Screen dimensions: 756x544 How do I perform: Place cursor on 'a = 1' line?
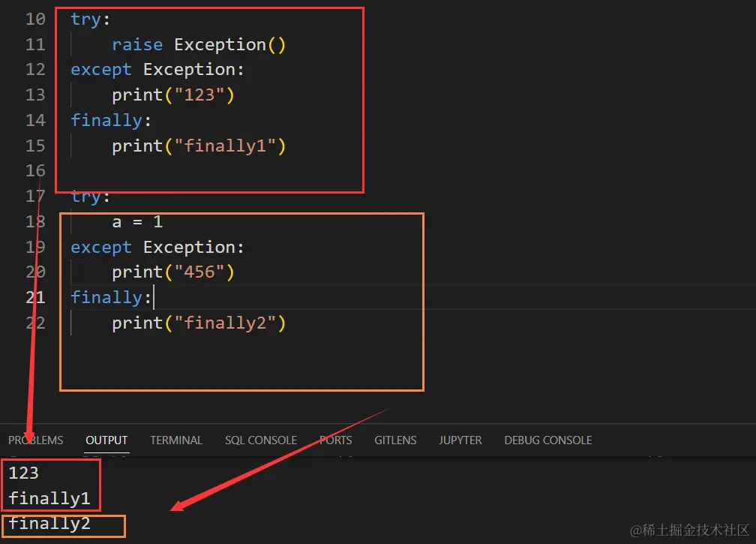(x=137, y=222)
